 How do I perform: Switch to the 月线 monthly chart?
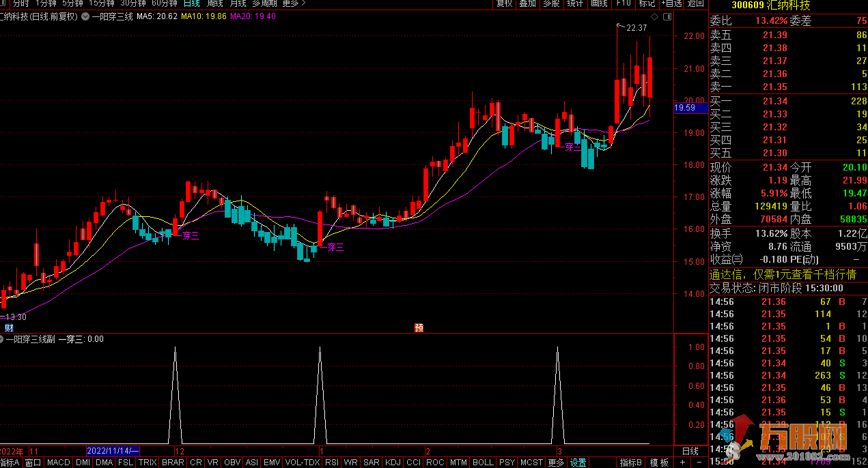238,3
